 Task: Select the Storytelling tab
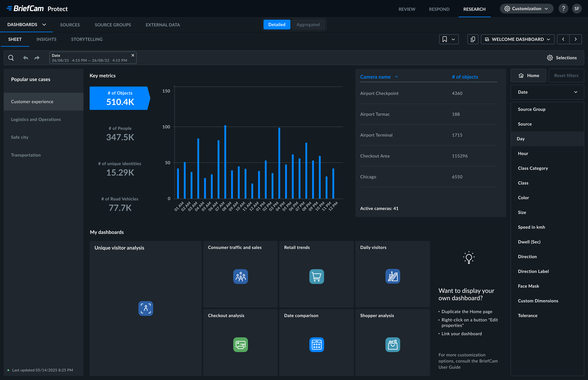[x=87, y=39]
